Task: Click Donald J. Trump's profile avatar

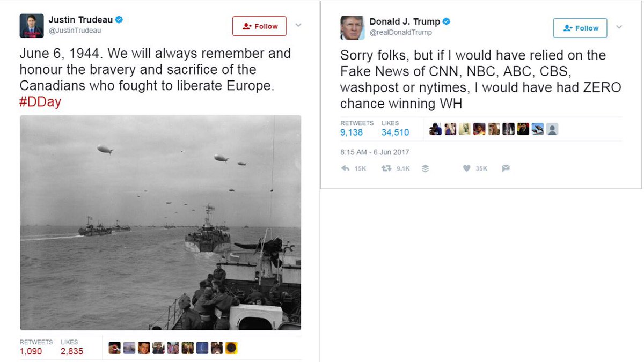Action: (352, 27)
